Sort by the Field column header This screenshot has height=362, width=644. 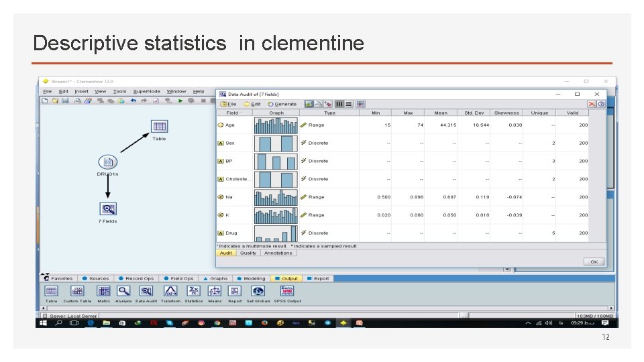234,113
